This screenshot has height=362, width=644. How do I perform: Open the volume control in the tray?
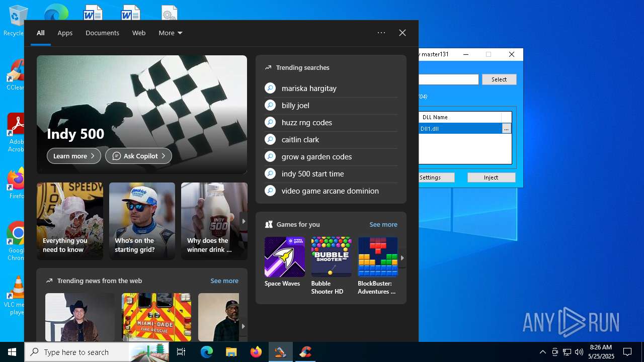tap(579, 352)
